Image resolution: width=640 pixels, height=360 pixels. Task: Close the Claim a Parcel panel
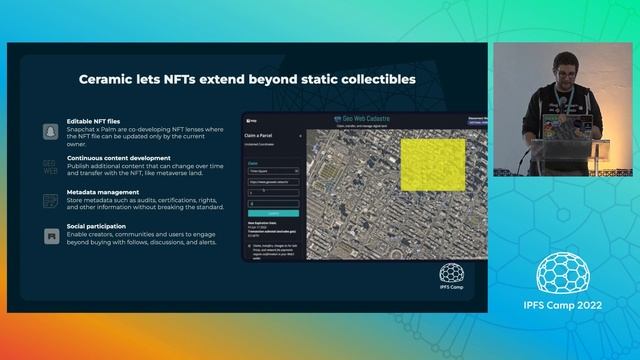[300, 136]
